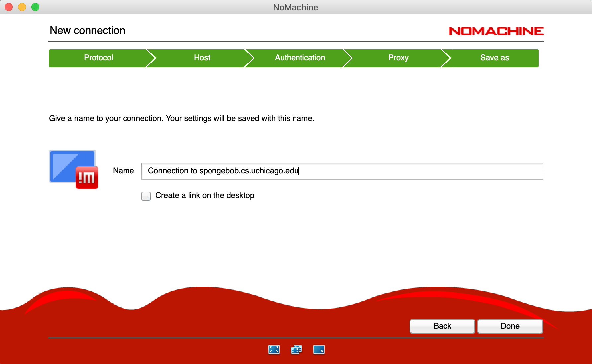592x364 pixels.
Task: Click inside the connection Name text field
Action: pos(342,171)
